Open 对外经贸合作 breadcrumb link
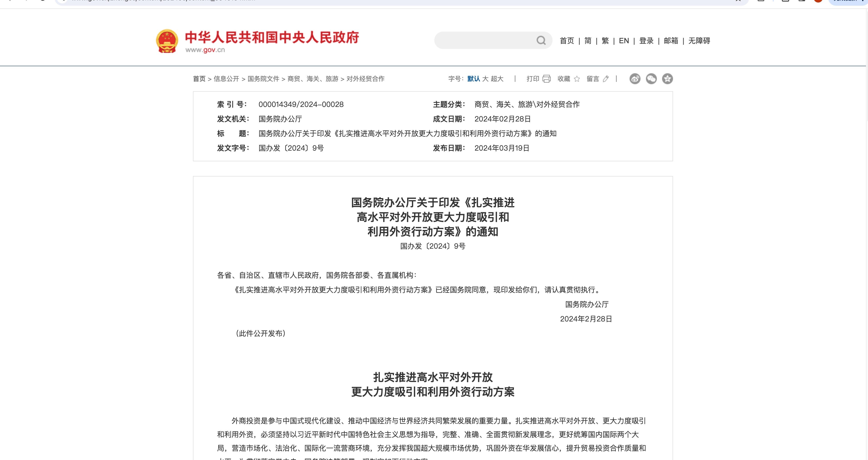The height and width of the screenshot is (460, 868). click(x=365, y=79)
